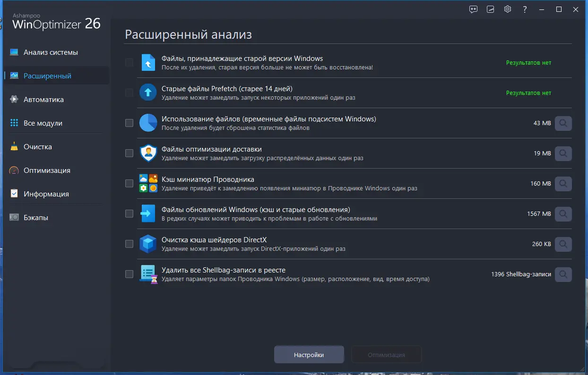588x375 pixels.
Task: Open Все модули section
Action: tap(56, 123)
